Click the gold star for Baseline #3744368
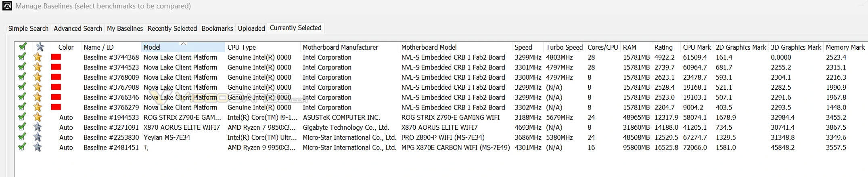The image size is (868, 177). [x=38, y=57]
